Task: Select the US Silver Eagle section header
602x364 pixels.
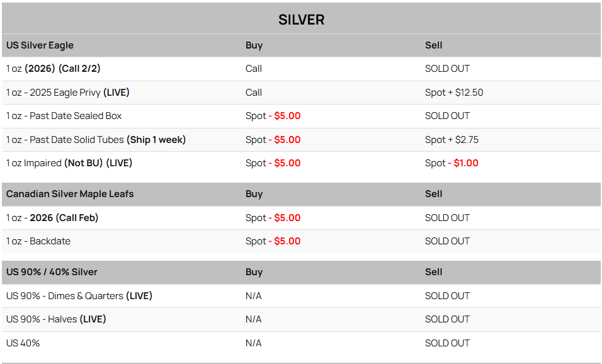Action: [x=40, y=45]
